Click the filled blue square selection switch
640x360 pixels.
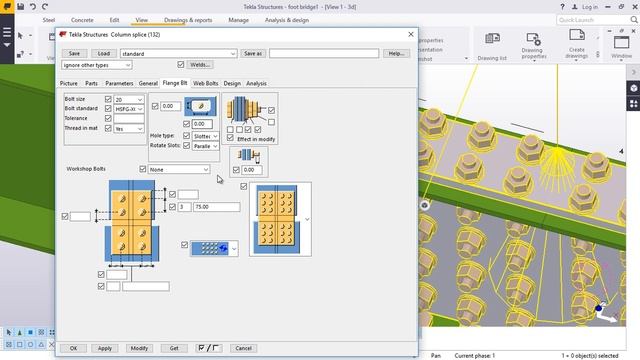[x=30, y=333]
